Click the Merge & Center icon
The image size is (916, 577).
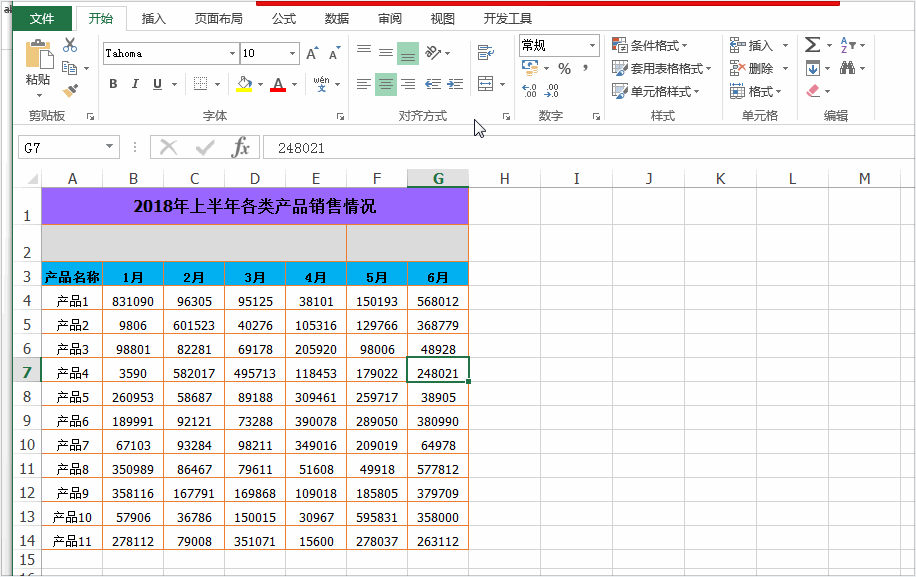(x=485, y=84)
